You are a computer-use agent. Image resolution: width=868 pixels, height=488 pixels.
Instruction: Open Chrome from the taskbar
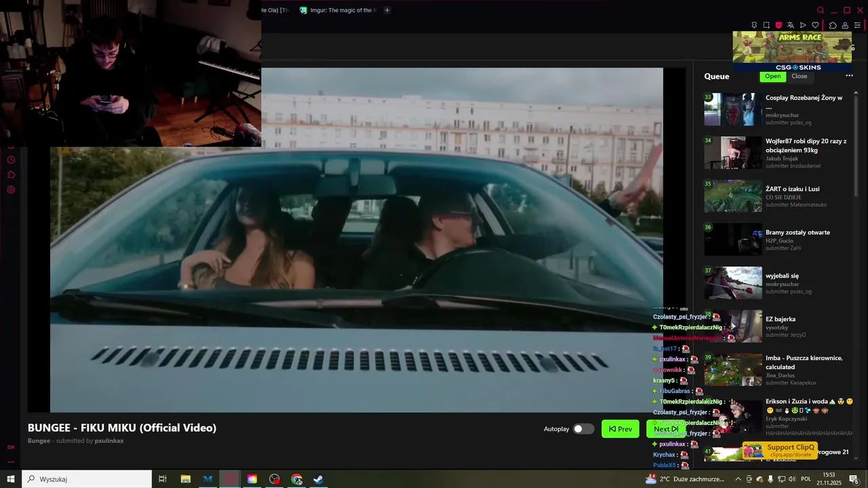coord(296,479)
